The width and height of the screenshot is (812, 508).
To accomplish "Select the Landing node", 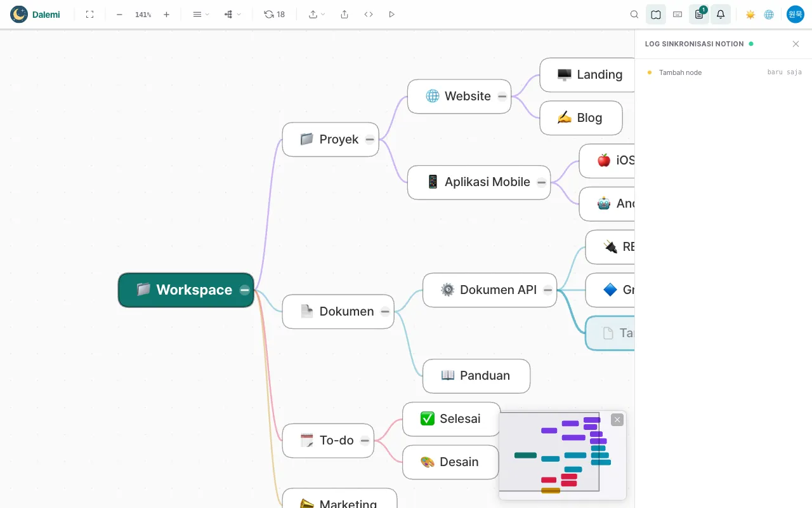I will pyautogui.click(x=587, y=75).
